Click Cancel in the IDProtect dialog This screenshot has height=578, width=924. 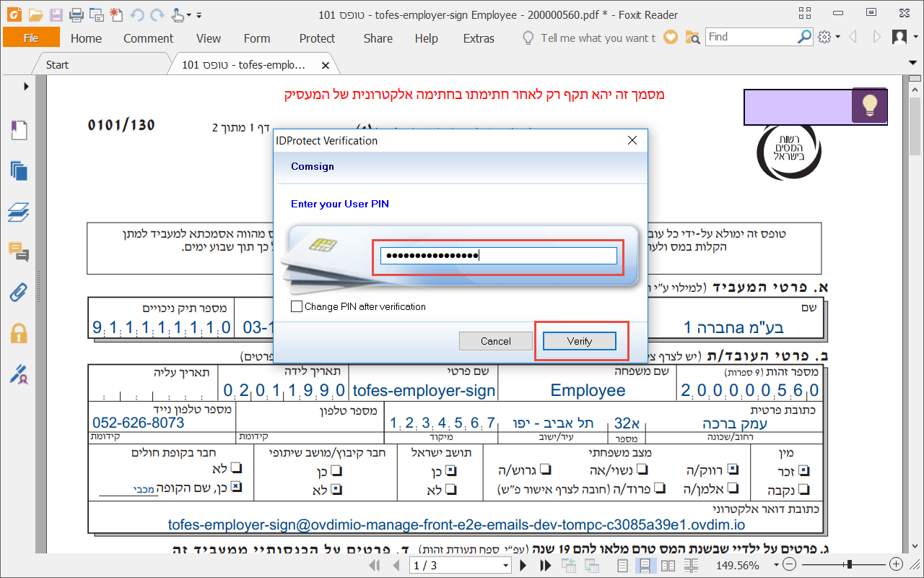click(x=496, y=341)
